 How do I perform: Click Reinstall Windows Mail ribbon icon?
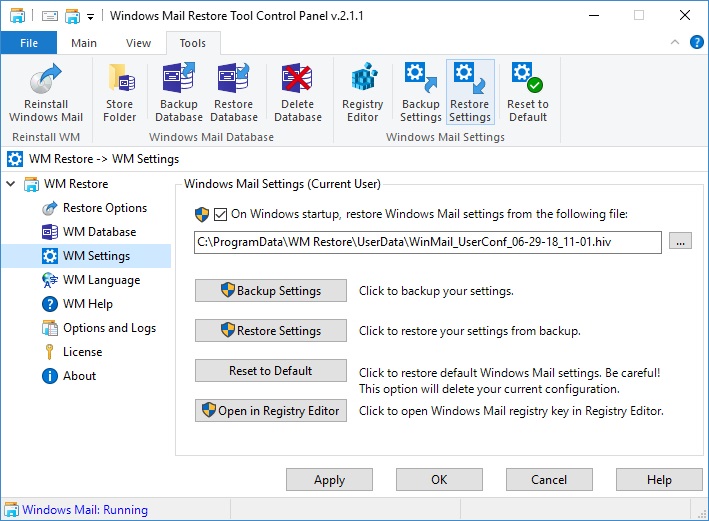(x=46, y=92)
